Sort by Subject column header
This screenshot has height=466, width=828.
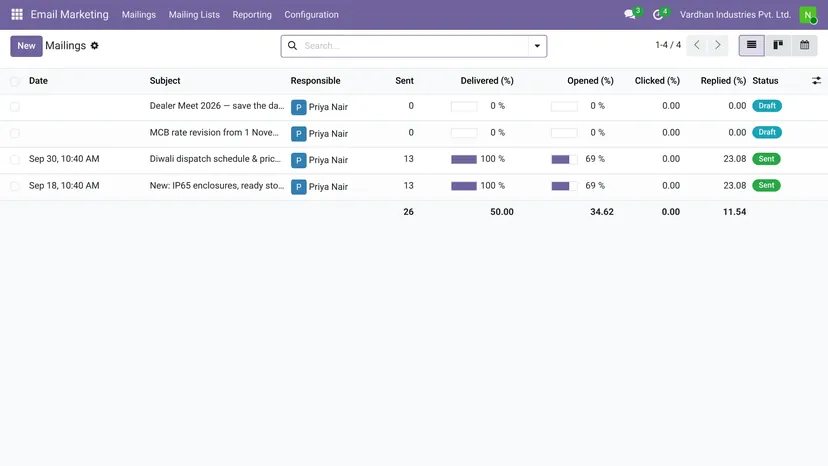coord(165,81)
